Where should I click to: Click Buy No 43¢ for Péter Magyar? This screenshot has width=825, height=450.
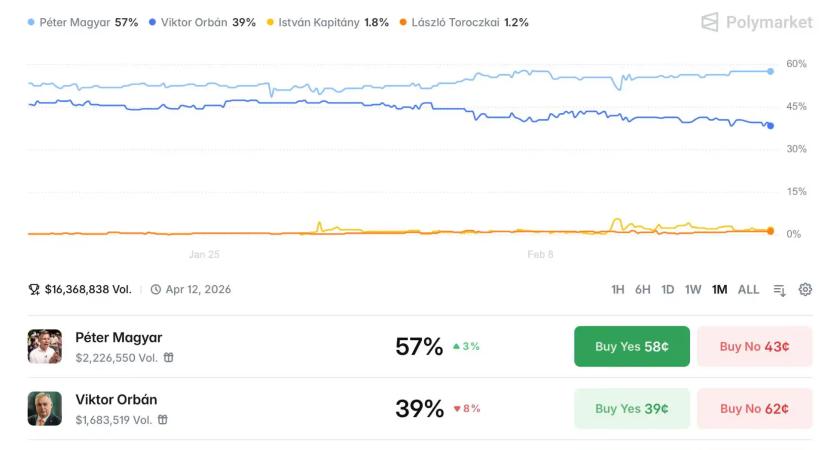pyautogui.click(x=754, y=346)
